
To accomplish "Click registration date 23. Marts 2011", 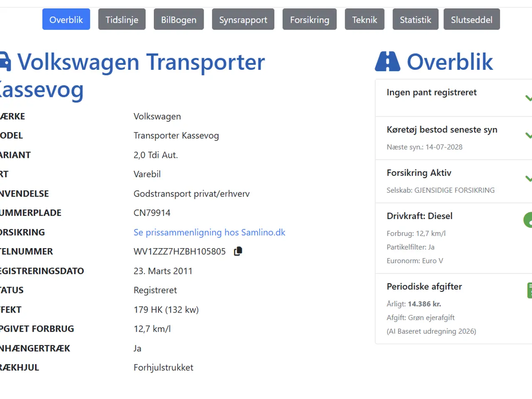I will pyautogui.click(x=163, y=271).
